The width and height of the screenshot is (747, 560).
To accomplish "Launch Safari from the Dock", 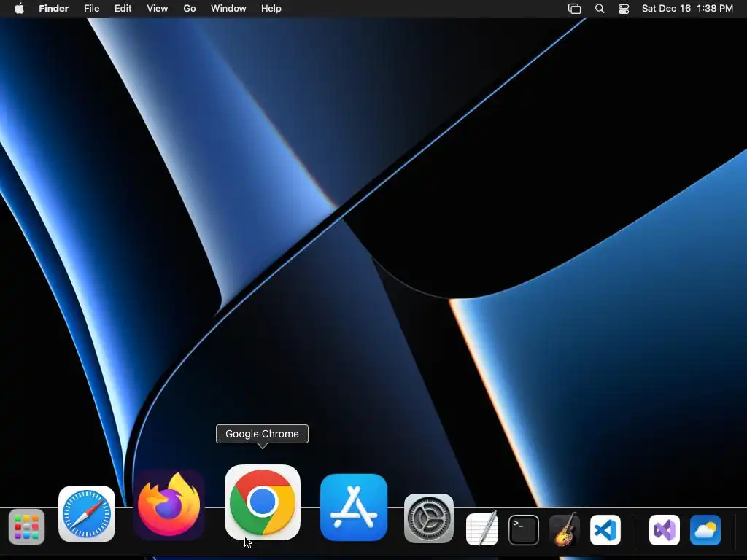I will click(87, 514).
